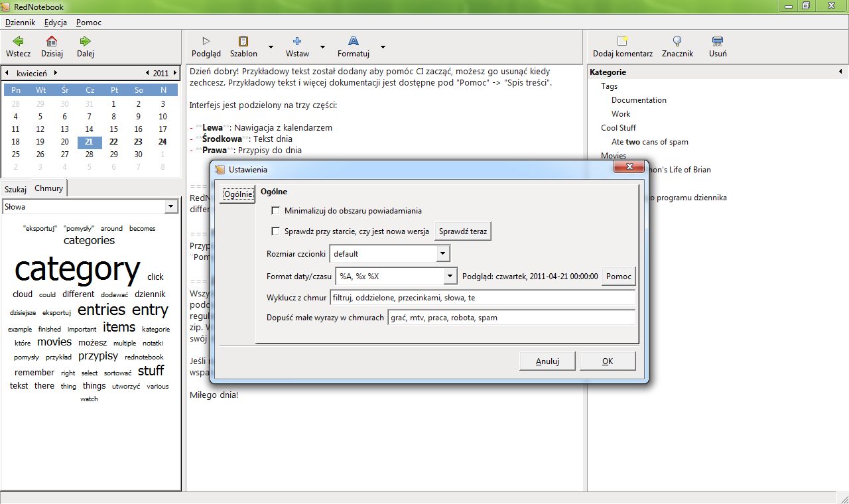Select the Documentation tree item

(x=639, y=100)
